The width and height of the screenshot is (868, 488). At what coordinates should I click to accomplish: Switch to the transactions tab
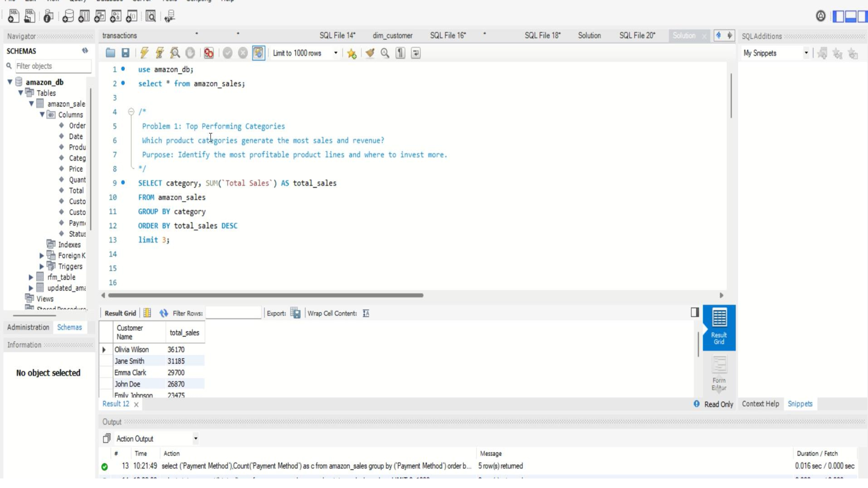coord(120,35)
